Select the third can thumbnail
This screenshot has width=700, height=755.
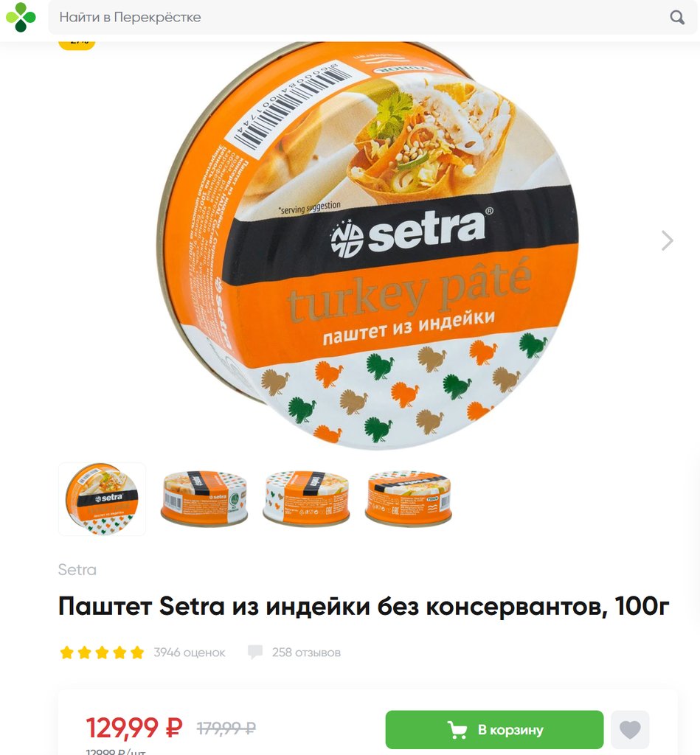point(306,499)
